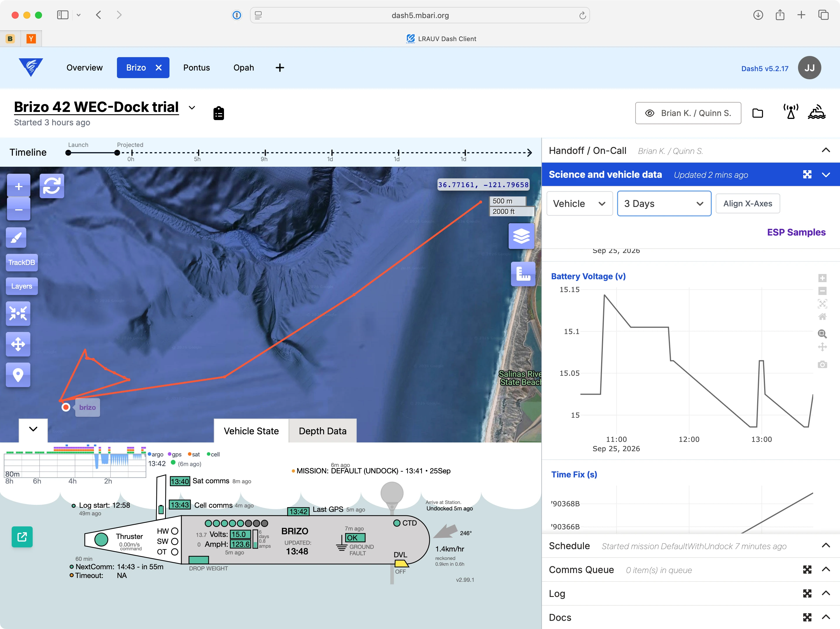
Task: Toggle the TrackDB map button
Action: coord(22,262)
